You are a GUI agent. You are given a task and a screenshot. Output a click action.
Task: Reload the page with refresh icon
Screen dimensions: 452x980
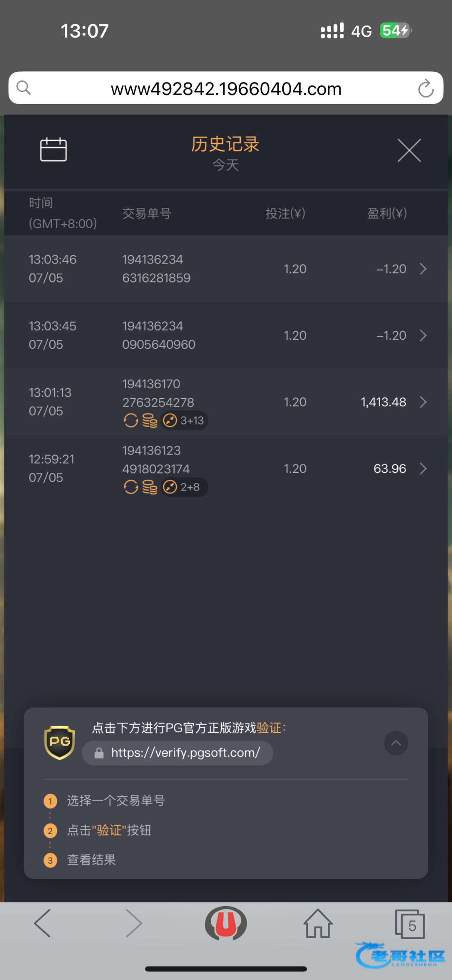[425, 88]
